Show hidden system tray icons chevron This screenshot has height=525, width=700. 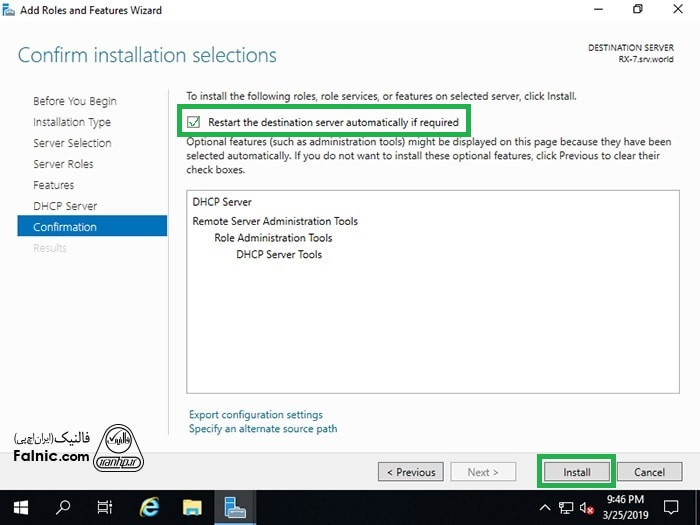[545, 507]
